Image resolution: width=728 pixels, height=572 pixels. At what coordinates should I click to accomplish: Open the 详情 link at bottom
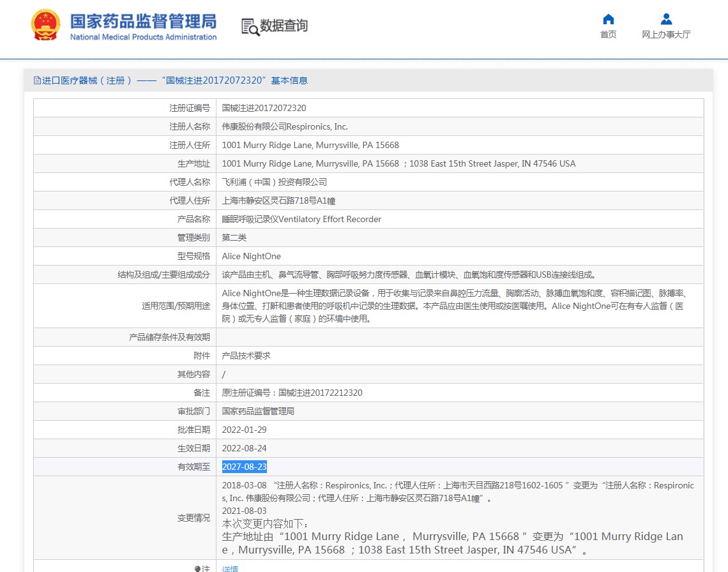click(230, 568)
